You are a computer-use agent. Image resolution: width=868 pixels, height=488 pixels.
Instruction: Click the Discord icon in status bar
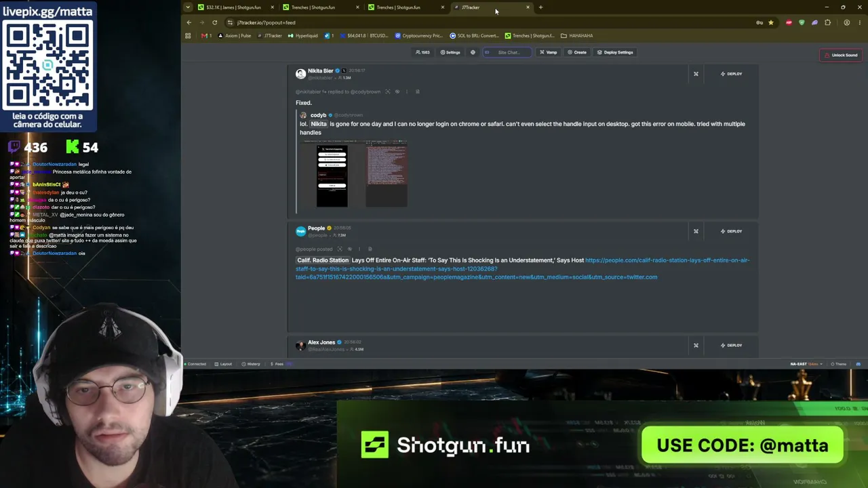click(858, 364)
